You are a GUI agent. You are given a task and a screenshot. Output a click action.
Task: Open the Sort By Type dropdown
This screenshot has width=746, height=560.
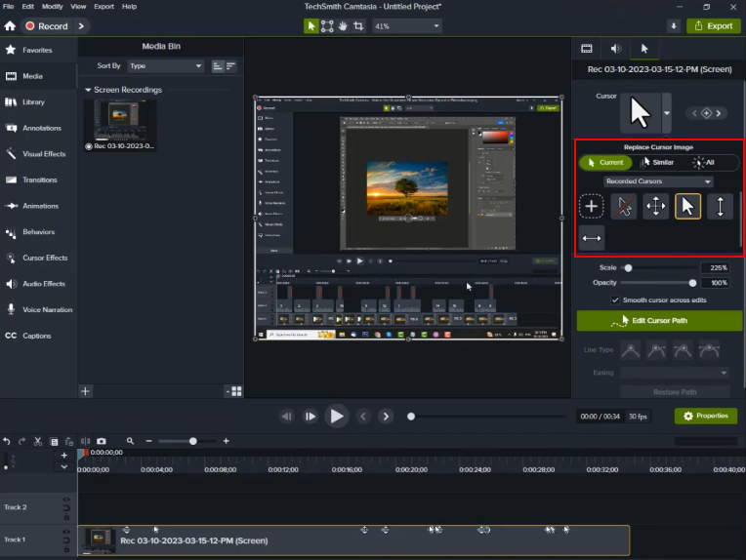coord(165,66)
